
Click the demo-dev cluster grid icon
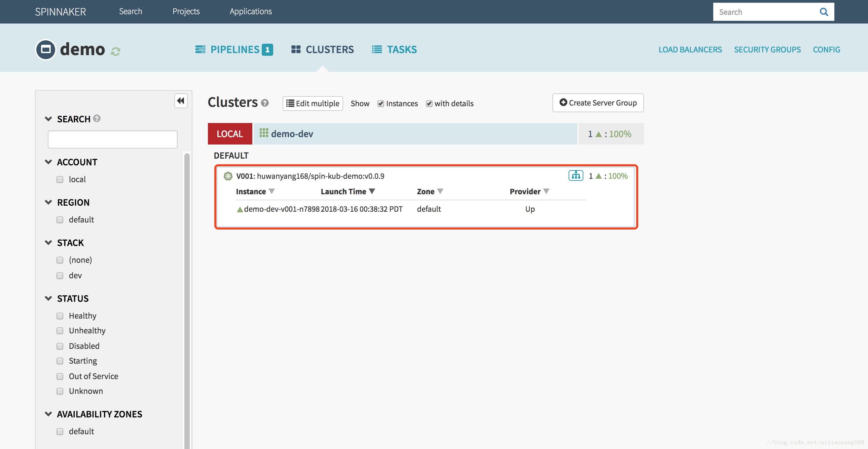click(x=264, y=133)
